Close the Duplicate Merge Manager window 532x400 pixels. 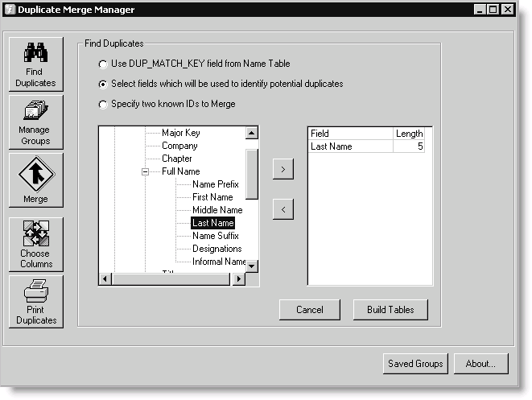[x=508, y=10]
